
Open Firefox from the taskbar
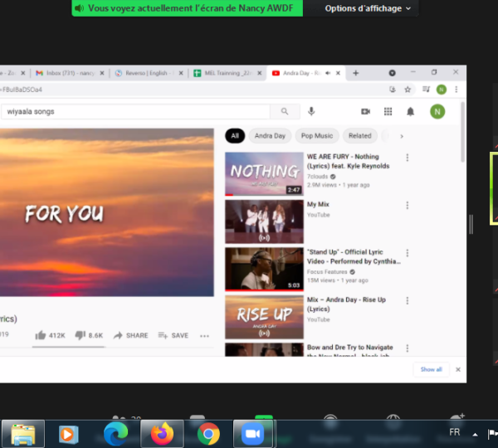(163, 434)
